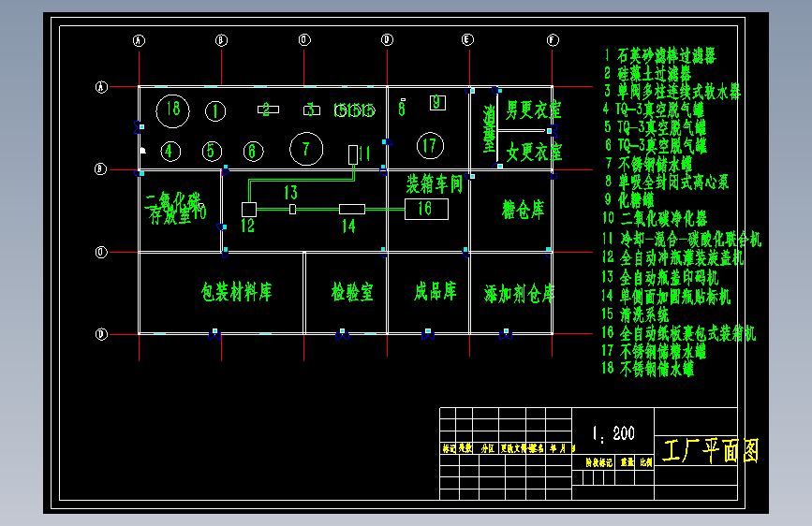Click the 二氧化碳存放室 room label
The image size is (812, 526).
pyautogui.click(x=175, y=209)
